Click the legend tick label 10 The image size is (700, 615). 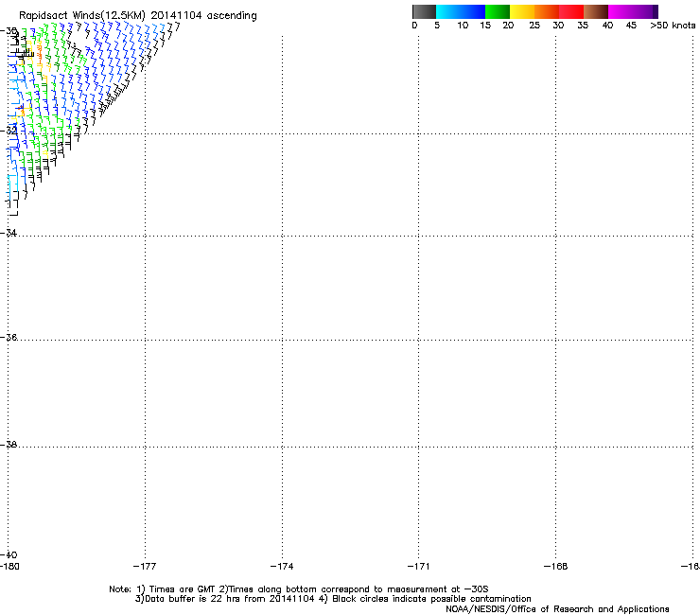[463, 26]
